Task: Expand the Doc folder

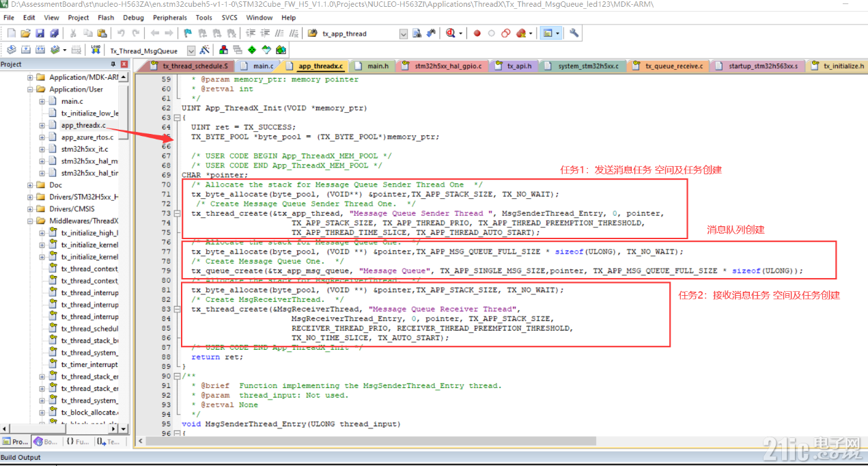Action: pos(31,185)
